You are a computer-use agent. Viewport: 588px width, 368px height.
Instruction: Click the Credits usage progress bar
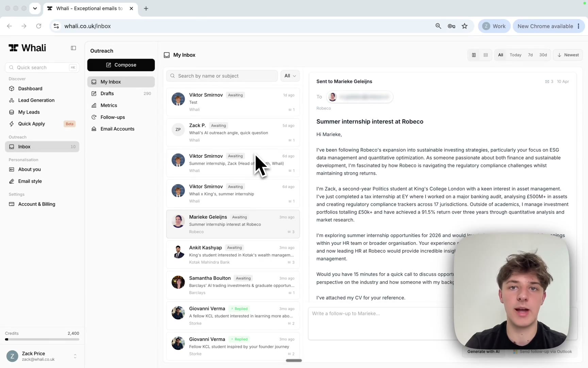(42, 339)
